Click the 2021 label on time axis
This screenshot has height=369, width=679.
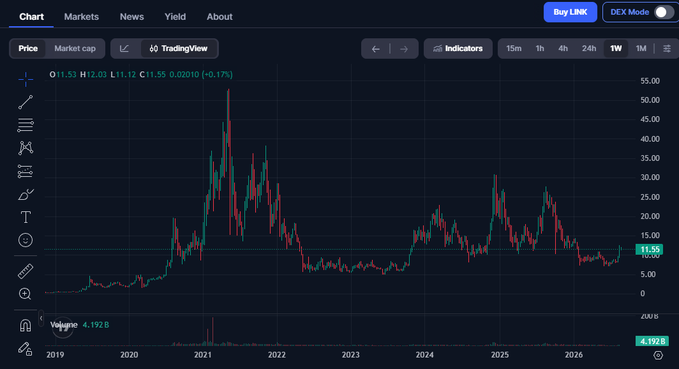click(203, 355)
